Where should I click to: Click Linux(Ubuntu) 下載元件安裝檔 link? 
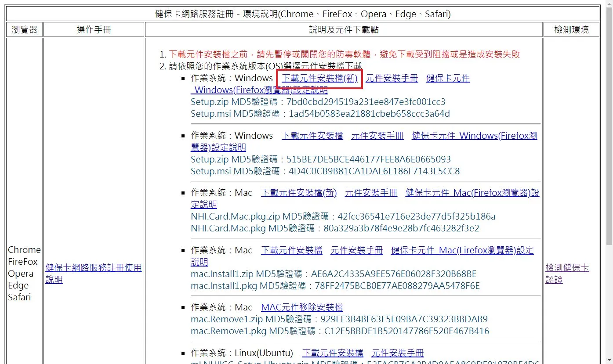(x=333, y=353)
